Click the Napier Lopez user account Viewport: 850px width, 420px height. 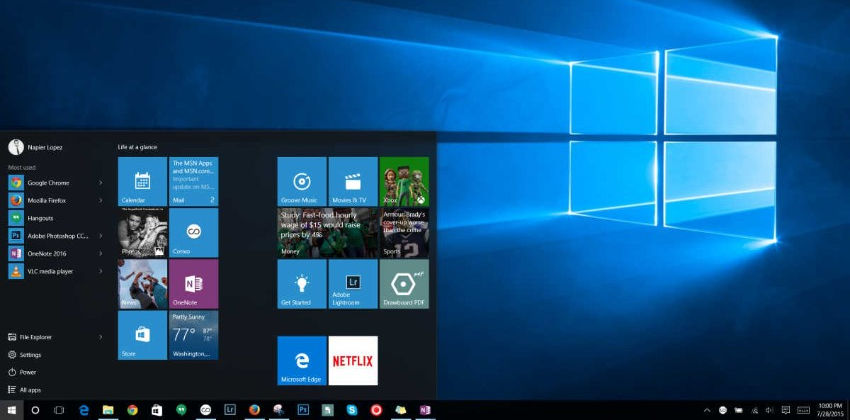38,147
